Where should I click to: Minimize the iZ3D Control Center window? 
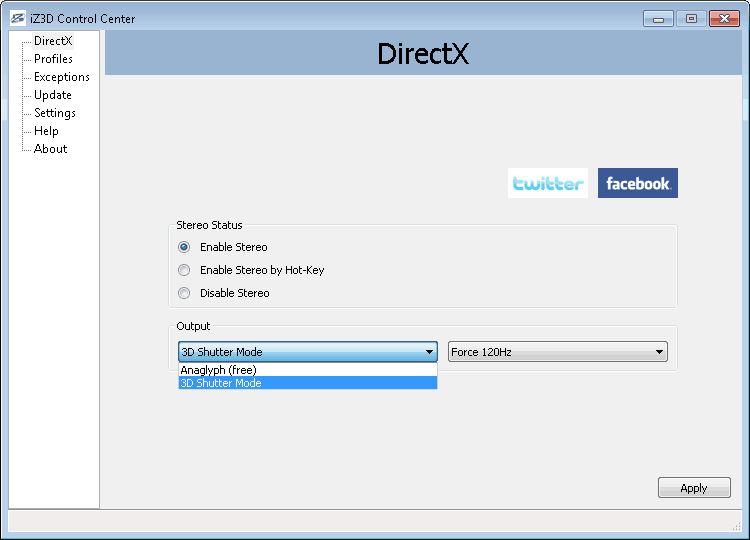[658, 19]
